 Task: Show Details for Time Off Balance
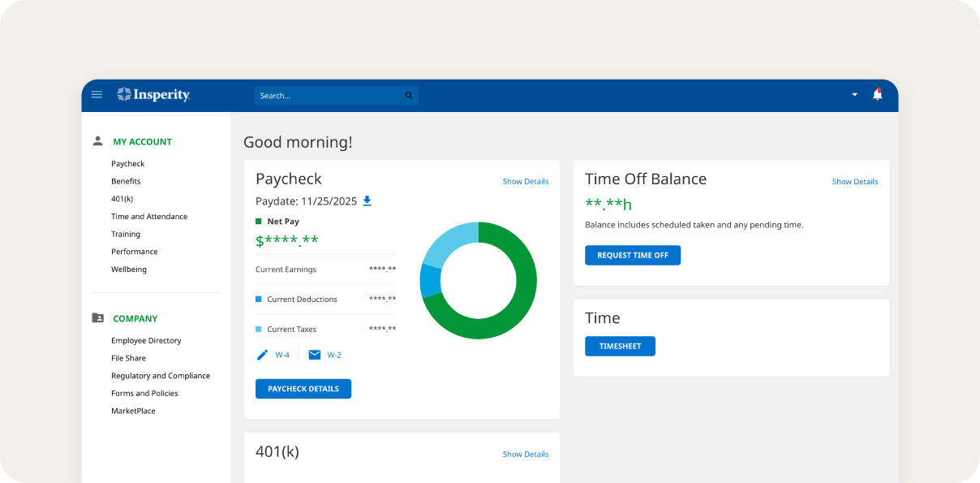coord(854,181)
